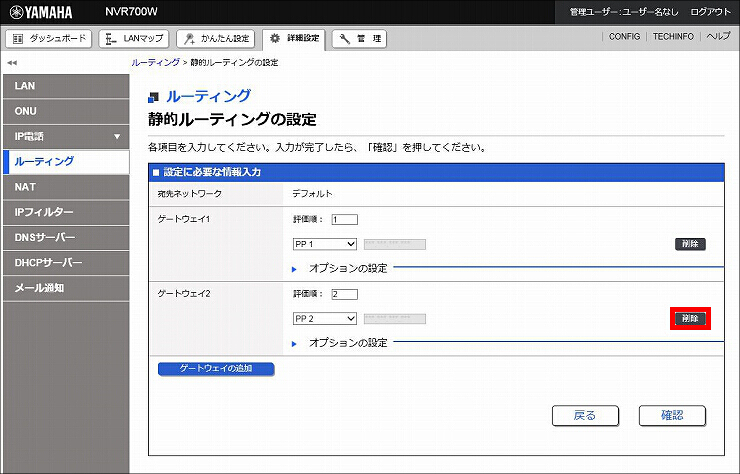Click the 設定に必要な情報入力 section header
The height and width of the screenshot is (474, 740).
coord(437,172)
